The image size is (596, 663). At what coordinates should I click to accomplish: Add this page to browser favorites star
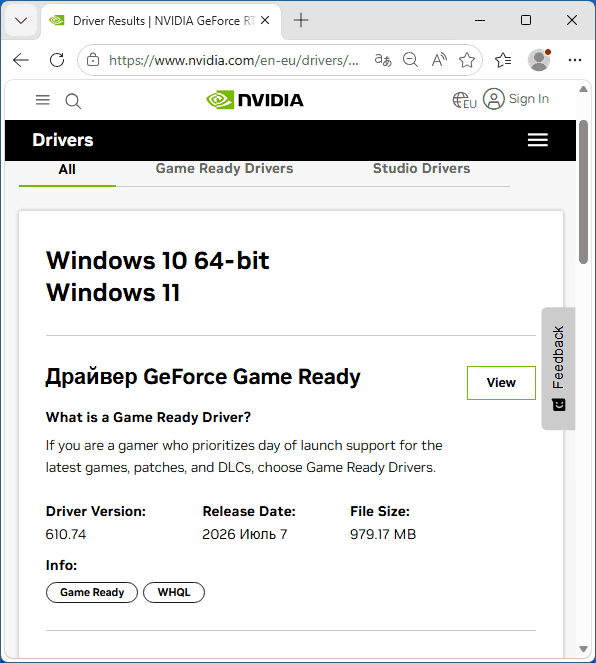click(467, 60)
